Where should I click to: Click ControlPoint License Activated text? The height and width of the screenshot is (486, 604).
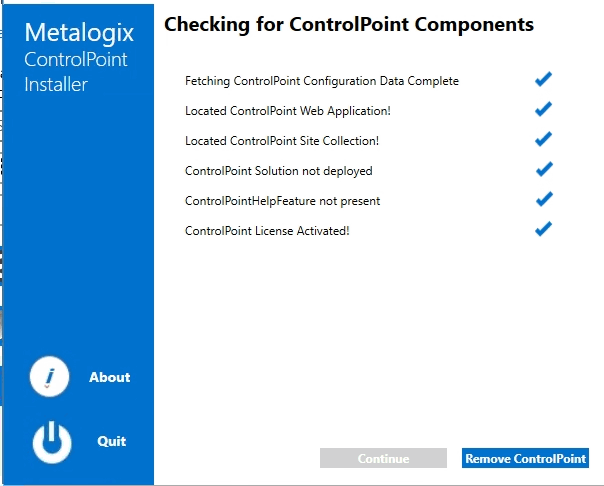[267, 231]
